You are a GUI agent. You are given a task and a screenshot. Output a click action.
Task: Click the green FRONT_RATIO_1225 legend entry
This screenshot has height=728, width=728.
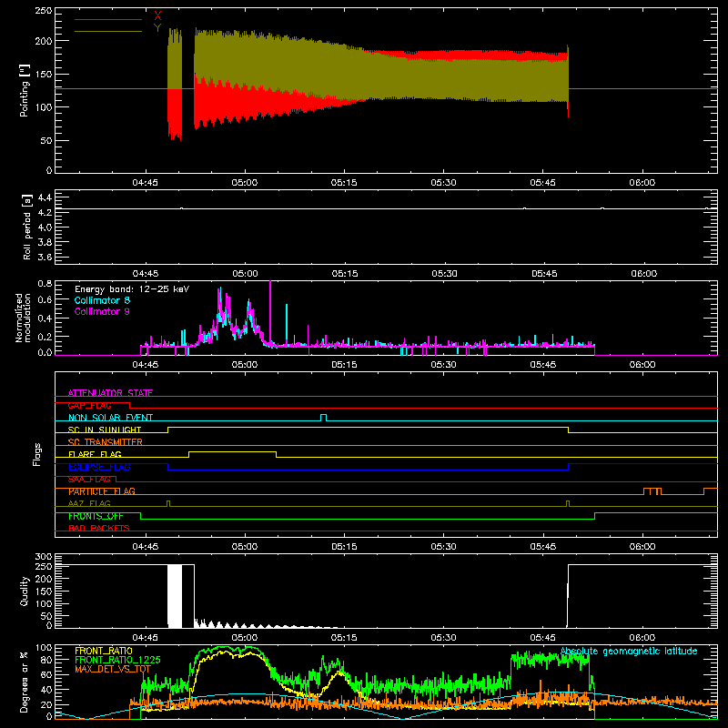coord(117,660)
